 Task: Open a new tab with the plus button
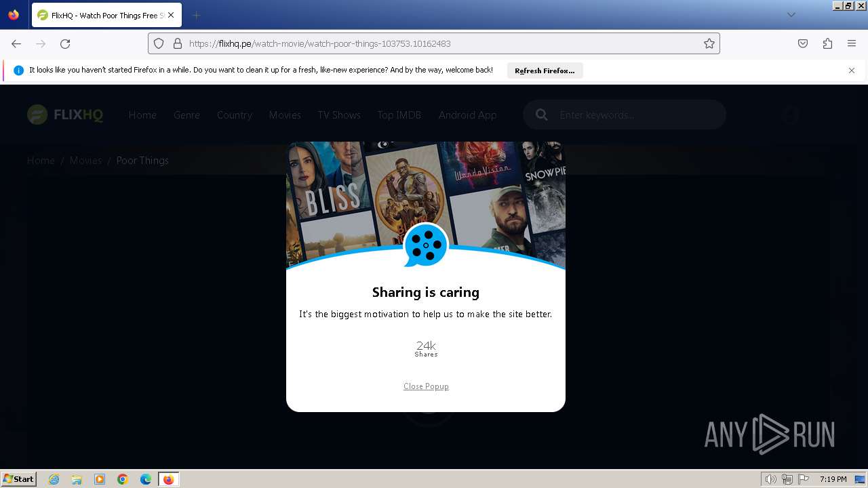coord(196,15)
